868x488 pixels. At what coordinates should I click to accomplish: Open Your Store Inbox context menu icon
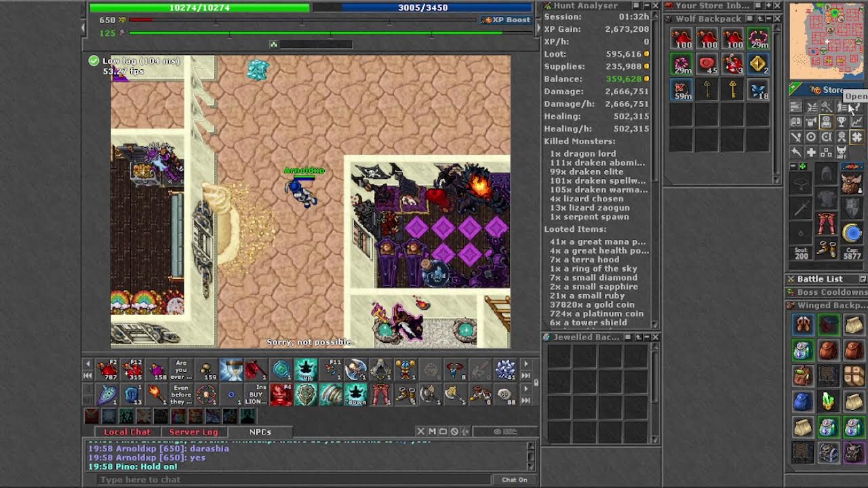(x=757, y=5)
